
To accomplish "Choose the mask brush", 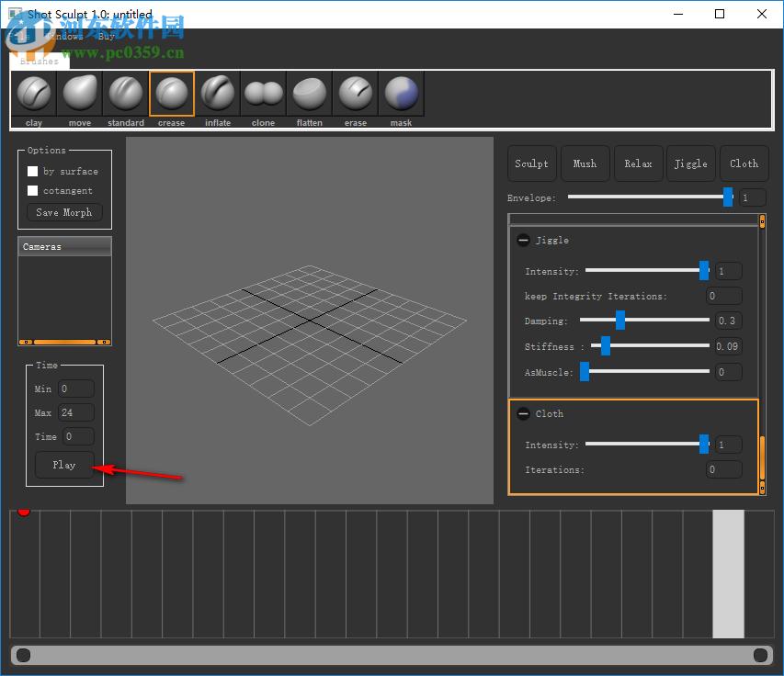I will pyautogui.click(x=402, y=94).
